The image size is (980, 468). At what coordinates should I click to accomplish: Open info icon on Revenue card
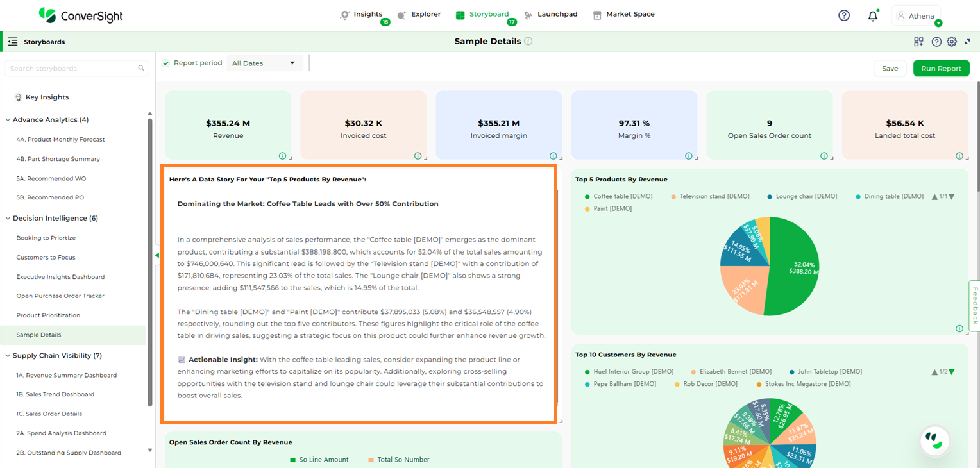click(x=282, y=156)
